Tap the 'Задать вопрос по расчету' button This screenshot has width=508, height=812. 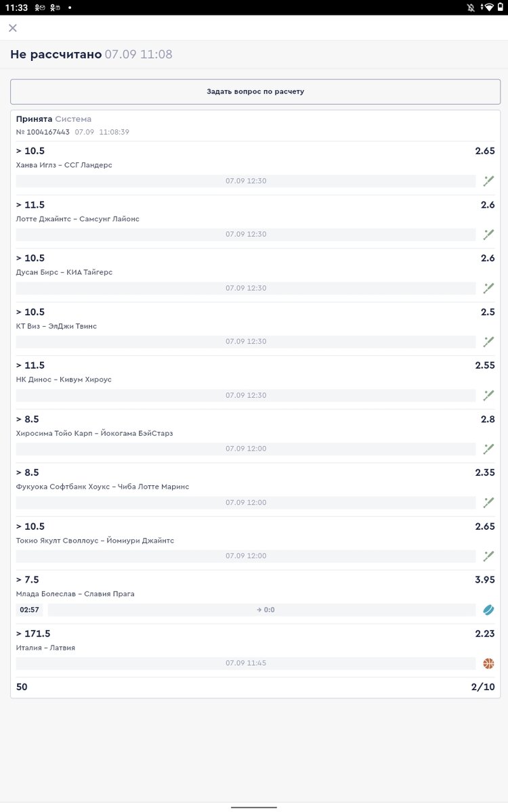(255, 91)
